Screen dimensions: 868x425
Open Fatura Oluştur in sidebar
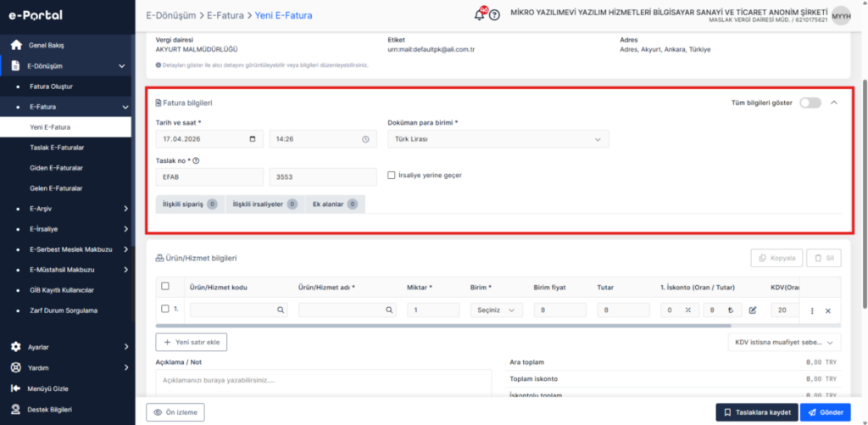click(x=51, y=87)
